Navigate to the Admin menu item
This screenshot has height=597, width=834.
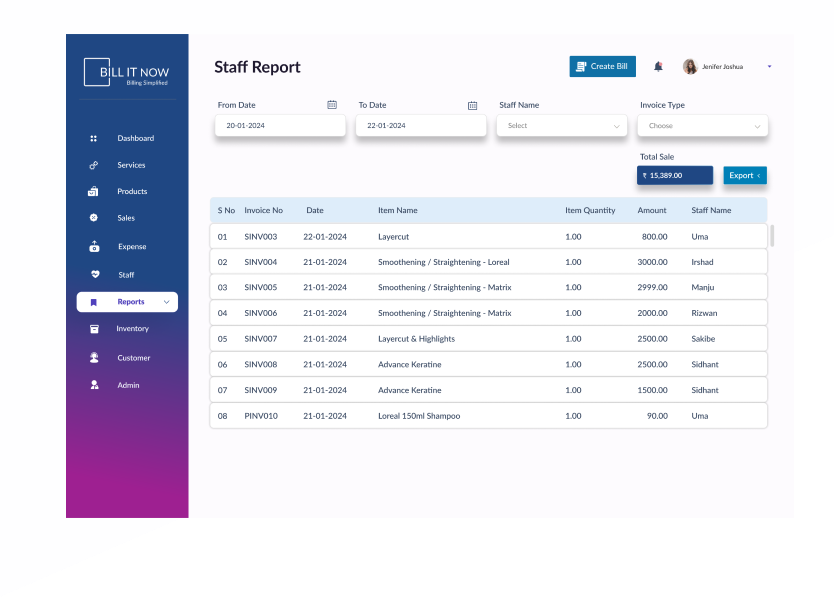click(128, 385)
